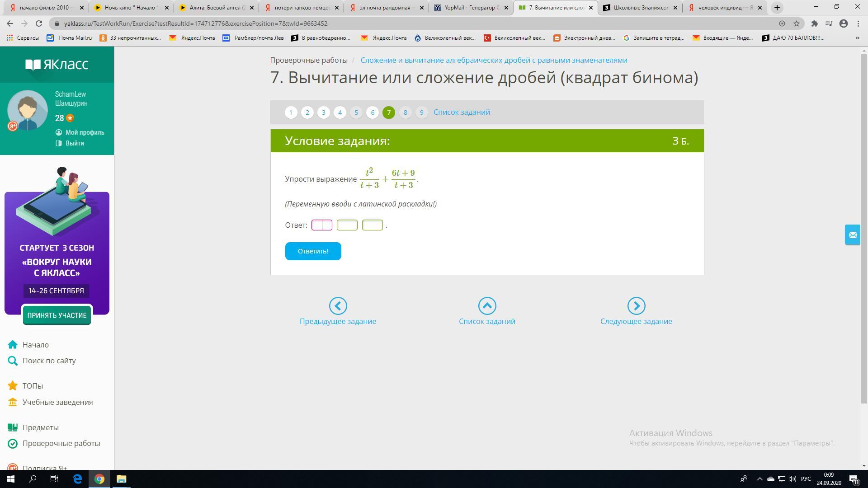The height and width of the screenshot is (488, 868).
Task: Click the browser reload icon
Action: point(39,23)
